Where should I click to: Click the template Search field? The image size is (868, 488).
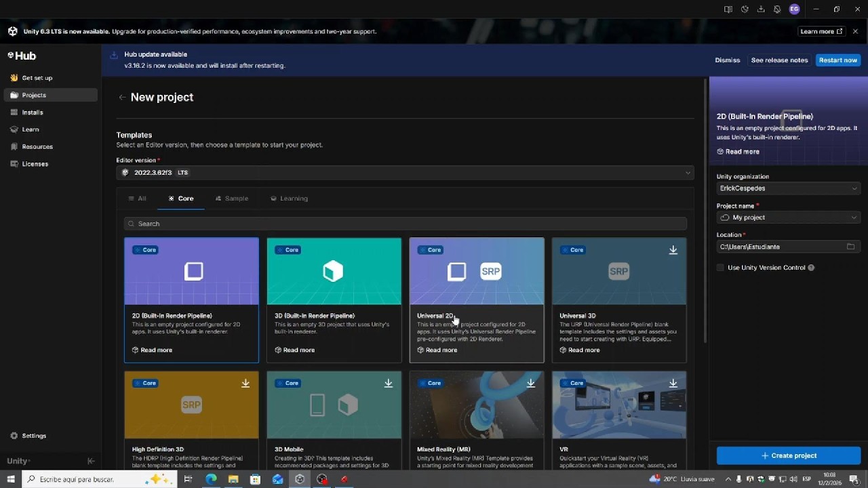406,224
